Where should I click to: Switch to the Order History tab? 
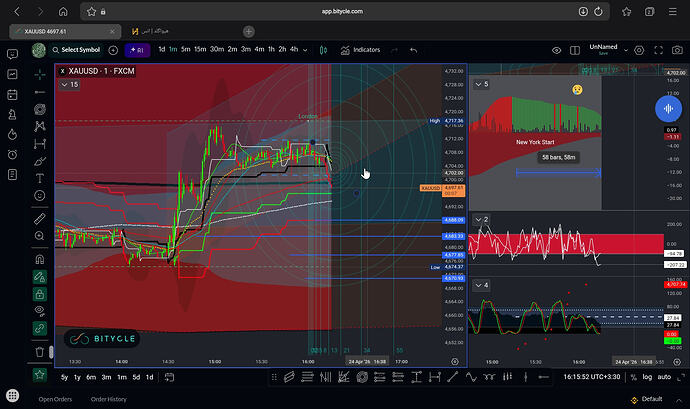[109, 399]
